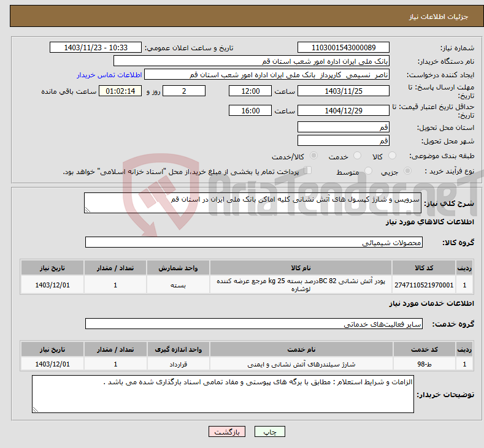Select the price validity date 1404/12/29 field

coord(343,110)
